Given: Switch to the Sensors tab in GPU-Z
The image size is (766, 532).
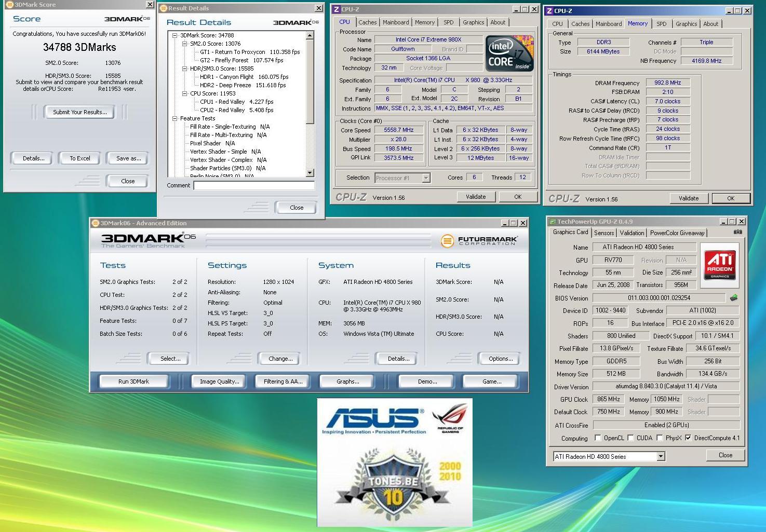Looking at the screenshot, I should (x=604, y=233).
